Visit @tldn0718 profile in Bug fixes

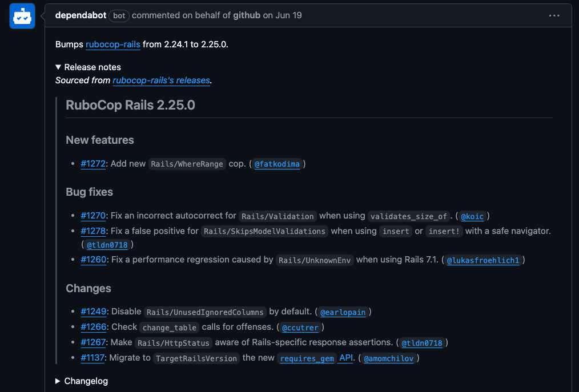pos(107,245)
